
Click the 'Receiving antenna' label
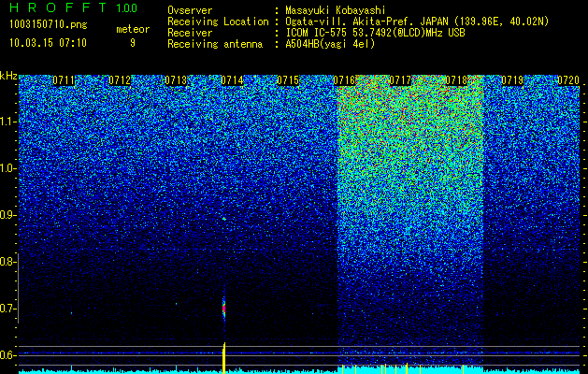215,44
